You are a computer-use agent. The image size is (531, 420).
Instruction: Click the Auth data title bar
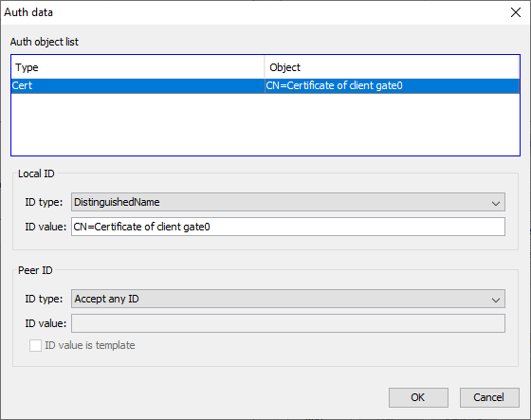coord(254,12)
